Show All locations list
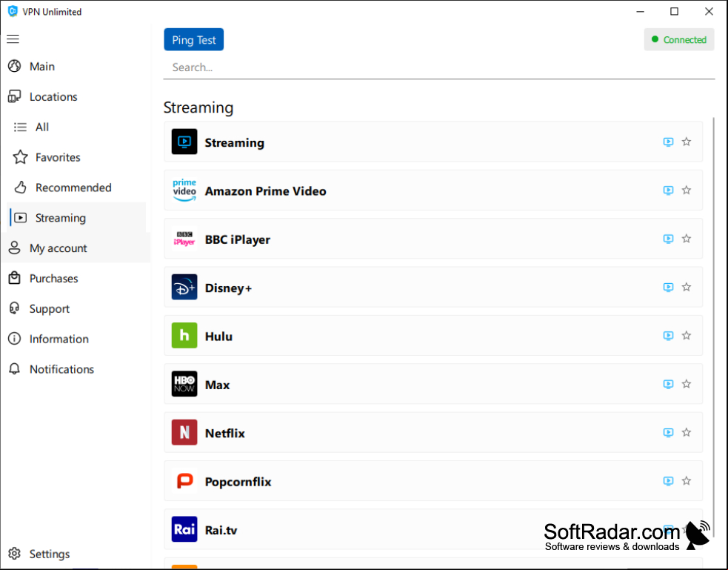Screen dimensions: 728x570 [76, 127]
